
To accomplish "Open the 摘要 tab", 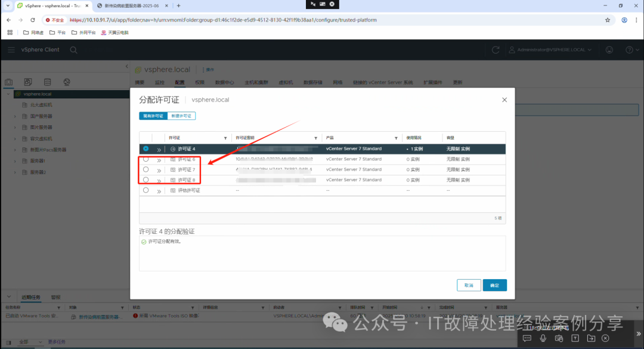I will [140, 82].
